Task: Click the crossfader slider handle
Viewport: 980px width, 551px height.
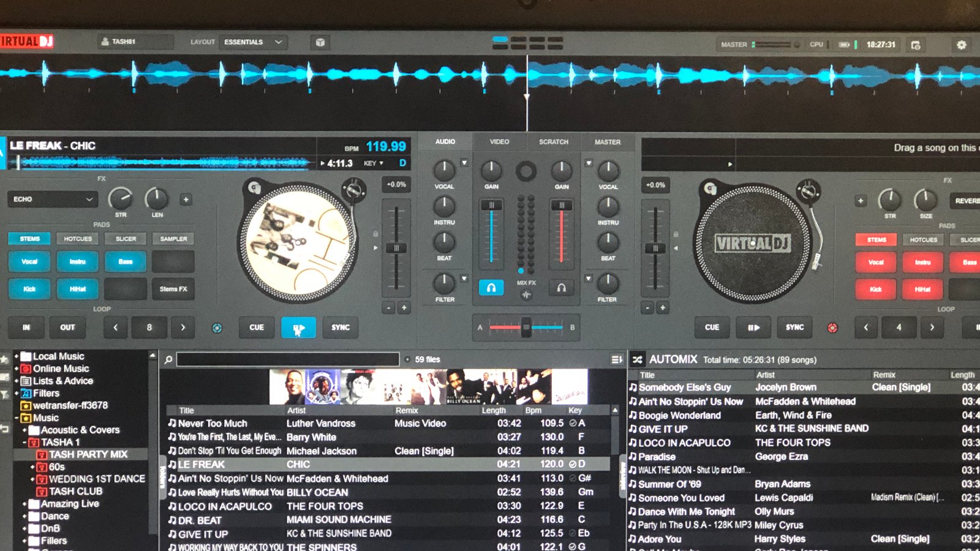Action: 526,328
